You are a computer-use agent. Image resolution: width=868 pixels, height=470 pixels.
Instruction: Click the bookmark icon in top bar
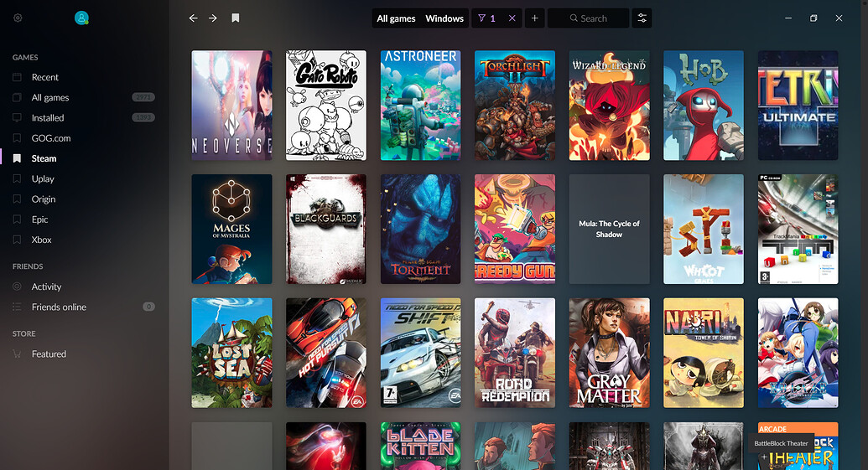click(236, 18)
